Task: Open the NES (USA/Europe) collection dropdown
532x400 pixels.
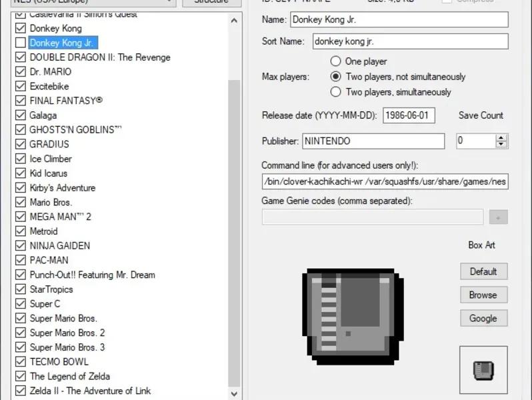Action: tap(93, 2)
